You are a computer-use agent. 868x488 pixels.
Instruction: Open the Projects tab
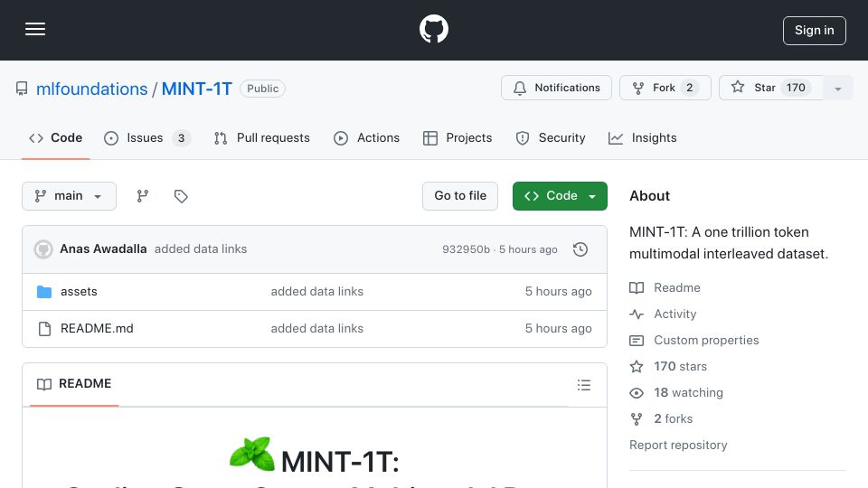(x=458, y=137)
